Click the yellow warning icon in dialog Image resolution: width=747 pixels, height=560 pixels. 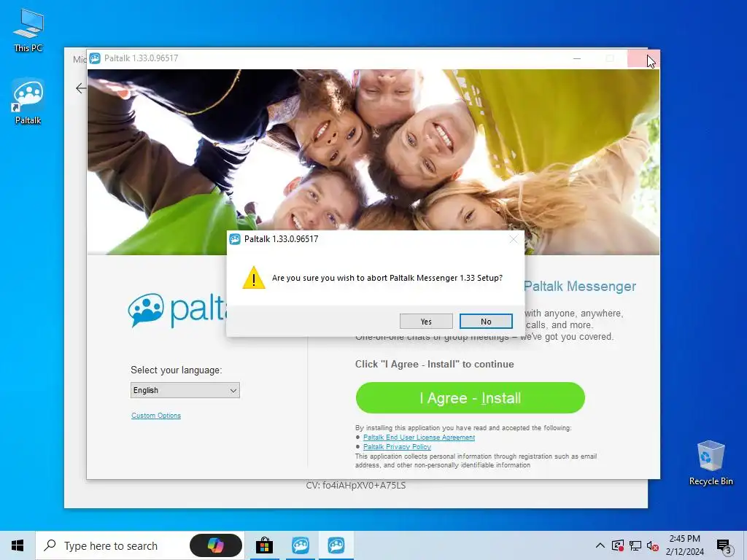253,278
